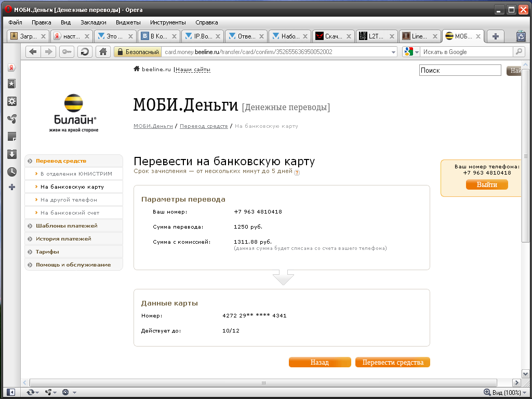The height and width of the screenshot is (399, 532).
Task: Open Downloads panel icon in sidebar
Action: point(11,154)
